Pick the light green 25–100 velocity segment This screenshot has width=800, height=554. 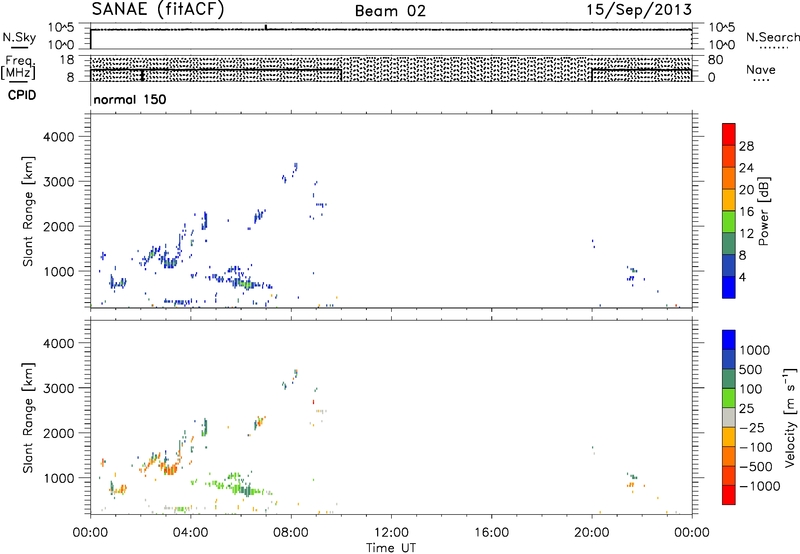pos(729,398)
